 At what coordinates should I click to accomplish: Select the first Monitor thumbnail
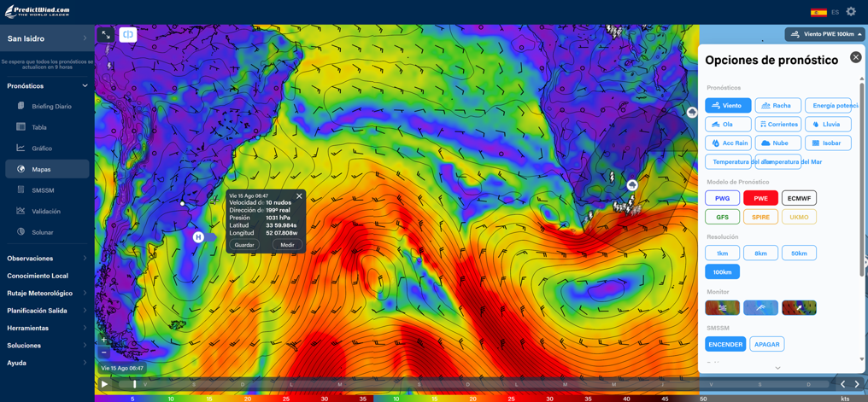(x=722, y=308)
